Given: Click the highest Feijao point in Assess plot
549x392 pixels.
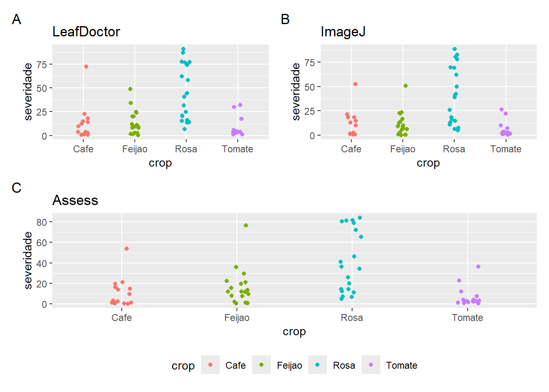Looking at the screenshot, I should [x=246, y=225].
